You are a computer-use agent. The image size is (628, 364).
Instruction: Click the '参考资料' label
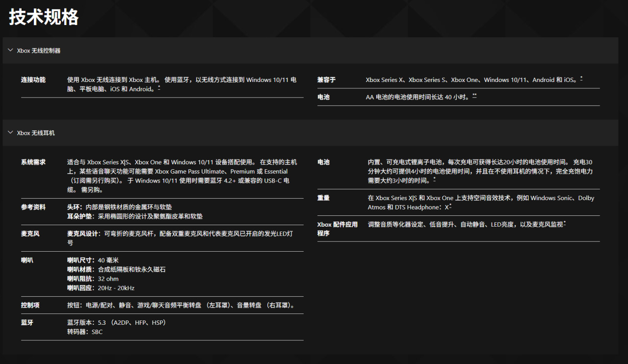[x=33, y=208]
